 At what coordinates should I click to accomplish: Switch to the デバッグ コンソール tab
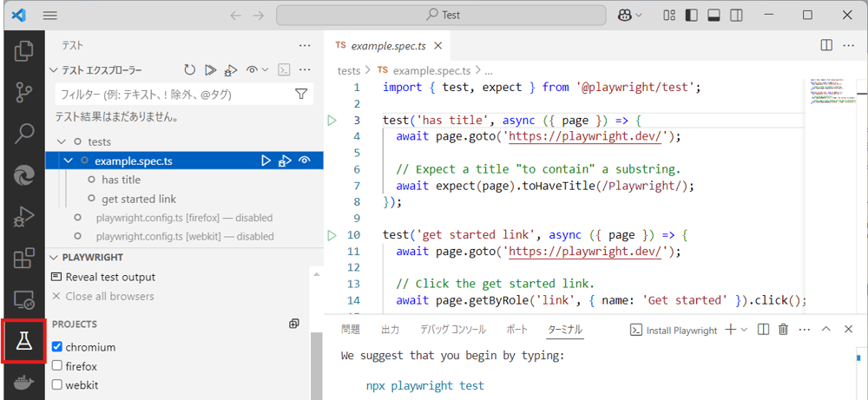[453, 330]
